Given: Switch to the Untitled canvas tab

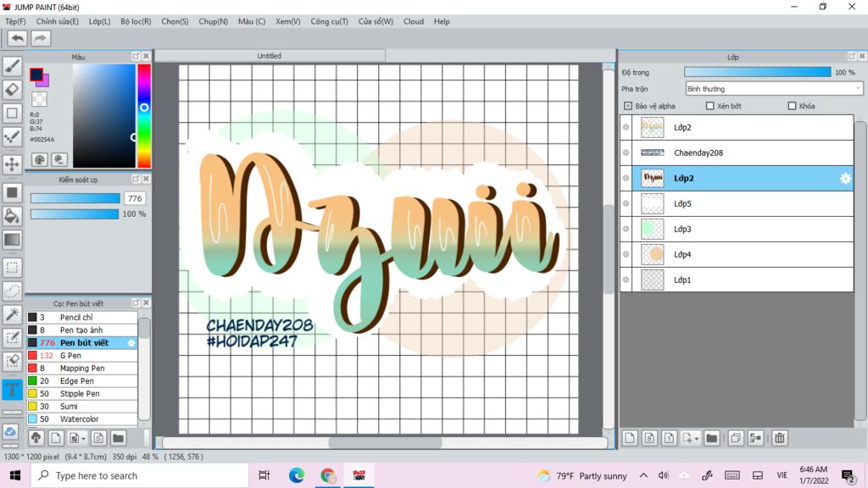Looking at the screenshot, I should (270, 56).
